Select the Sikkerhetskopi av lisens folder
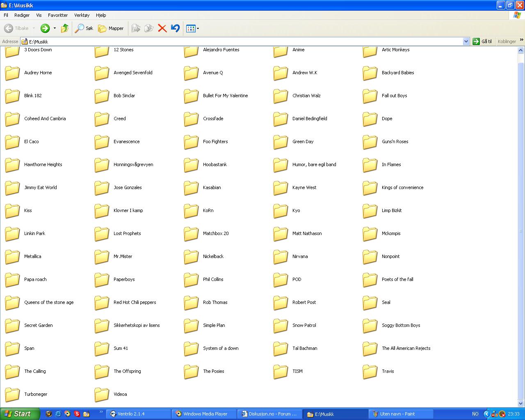 (128, 326)
